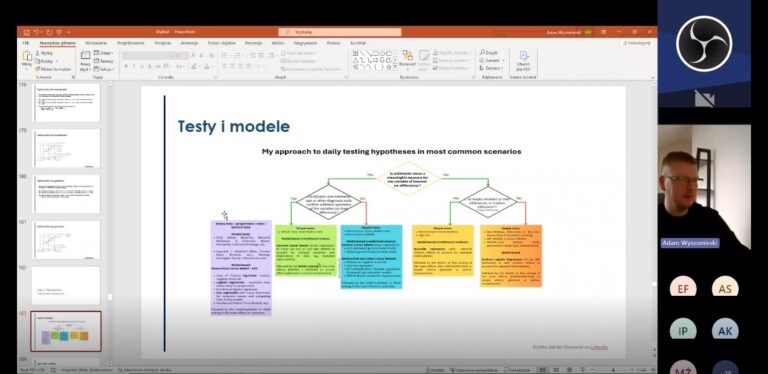Open the LinkedIn source link on slide
This screenshot has height=374, width=768.
(x=599, y=347)
